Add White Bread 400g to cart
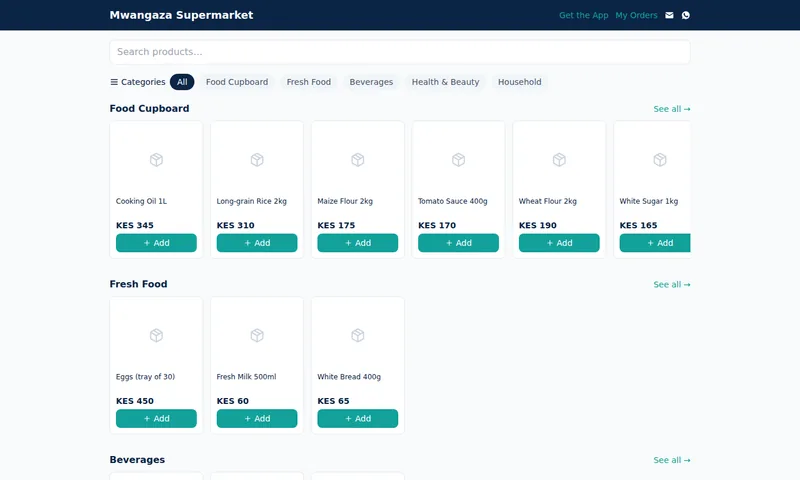 [358, 418]
